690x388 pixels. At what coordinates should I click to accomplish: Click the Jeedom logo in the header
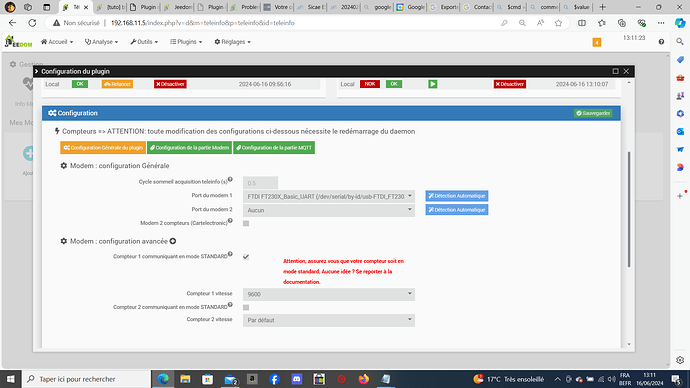(x=18, y=42)
